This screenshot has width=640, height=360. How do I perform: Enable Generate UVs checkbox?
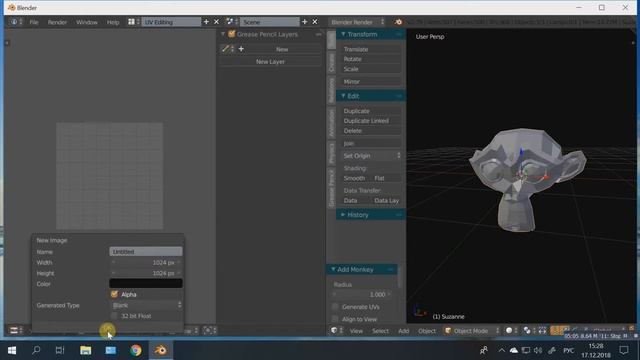[335, 307]
